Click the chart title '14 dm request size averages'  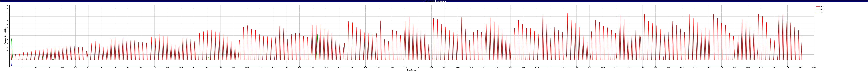[434, 1]
